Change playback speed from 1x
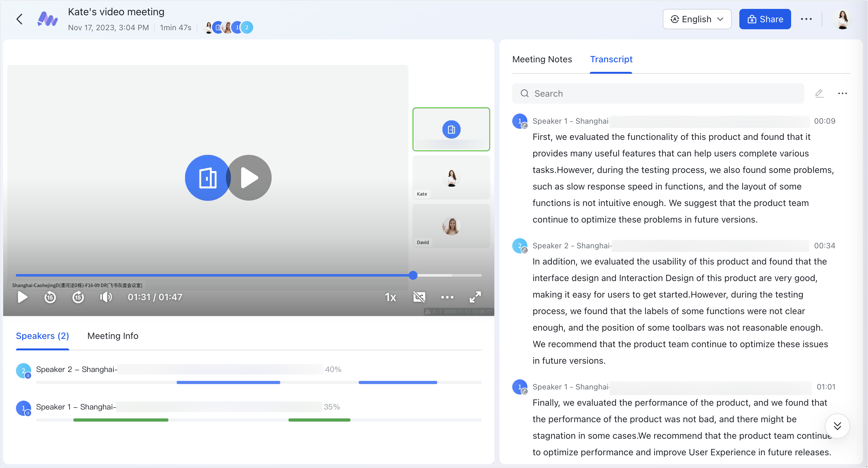Viewport: 868px width, 468px height. click(390, 297)
